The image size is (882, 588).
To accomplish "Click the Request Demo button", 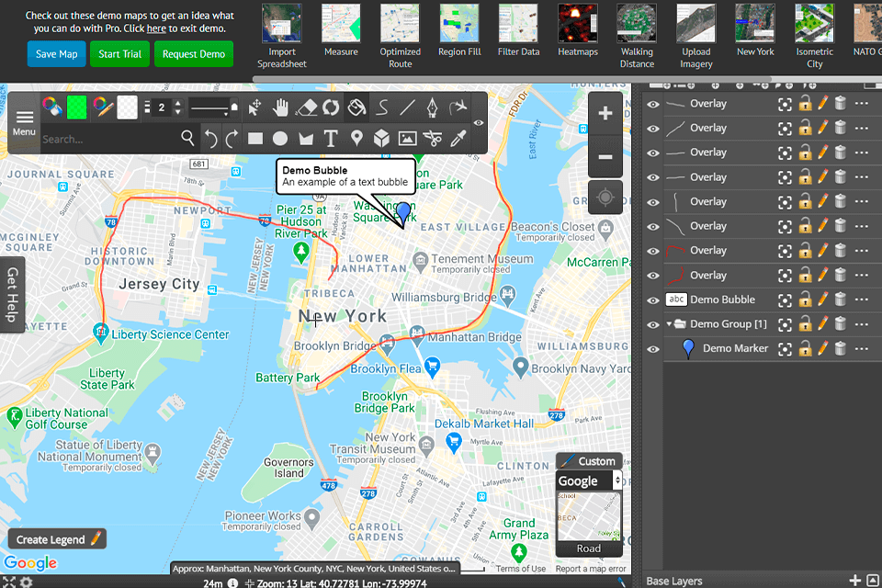I will tap(194, 54).
